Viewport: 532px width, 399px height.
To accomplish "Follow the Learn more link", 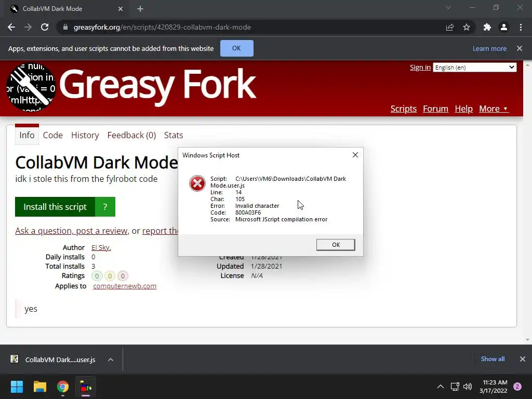I will coord(489,48).
